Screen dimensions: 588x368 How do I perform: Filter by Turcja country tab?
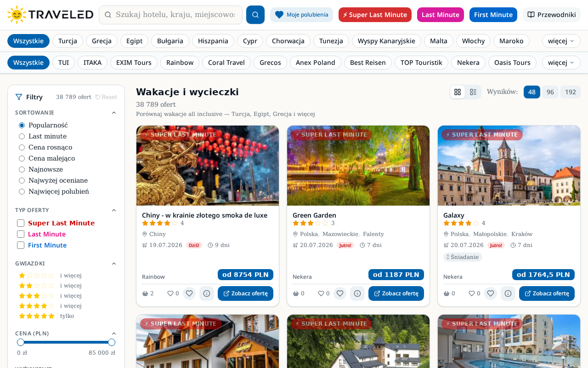click(x=68, y=41)
